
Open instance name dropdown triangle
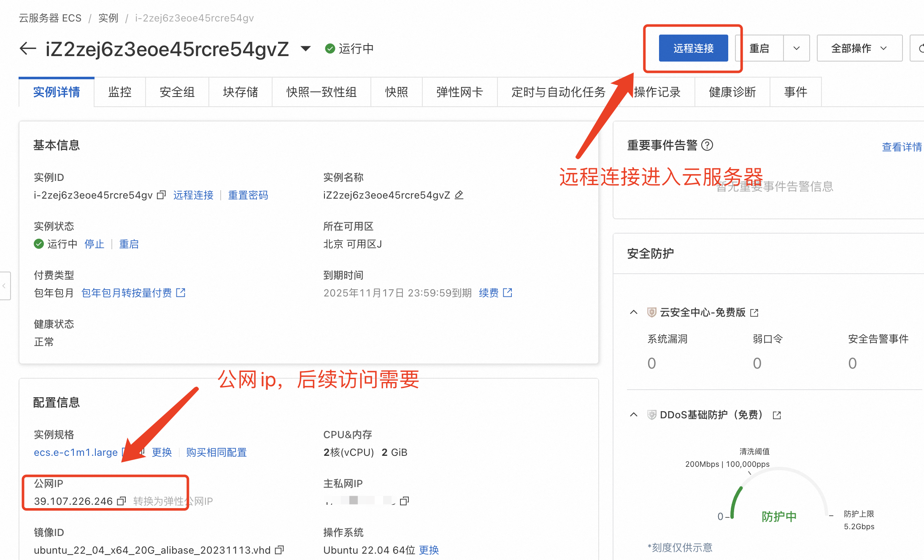305,48
